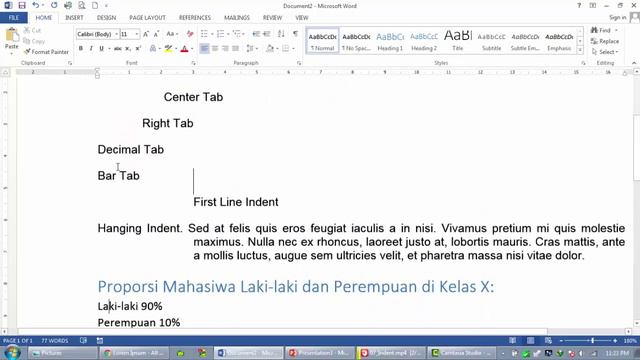
Task: Undo the last action
Action: 36,5
